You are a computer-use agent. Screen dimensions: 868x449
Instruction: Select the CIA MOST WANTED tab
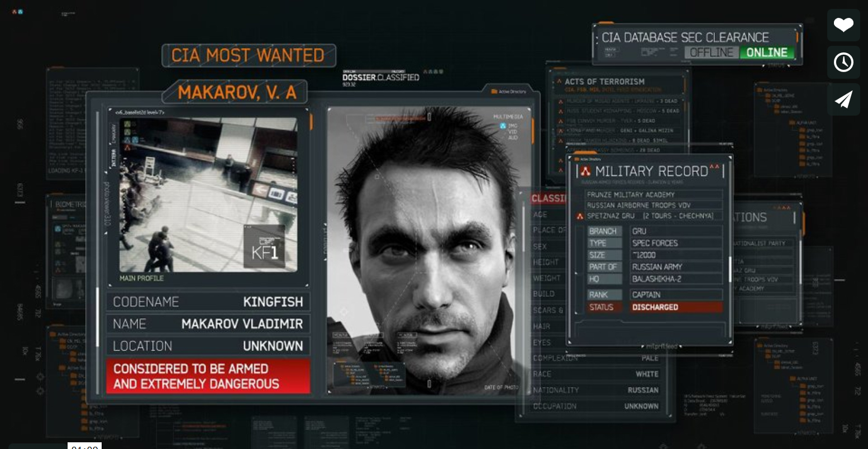tap(249, 55)
